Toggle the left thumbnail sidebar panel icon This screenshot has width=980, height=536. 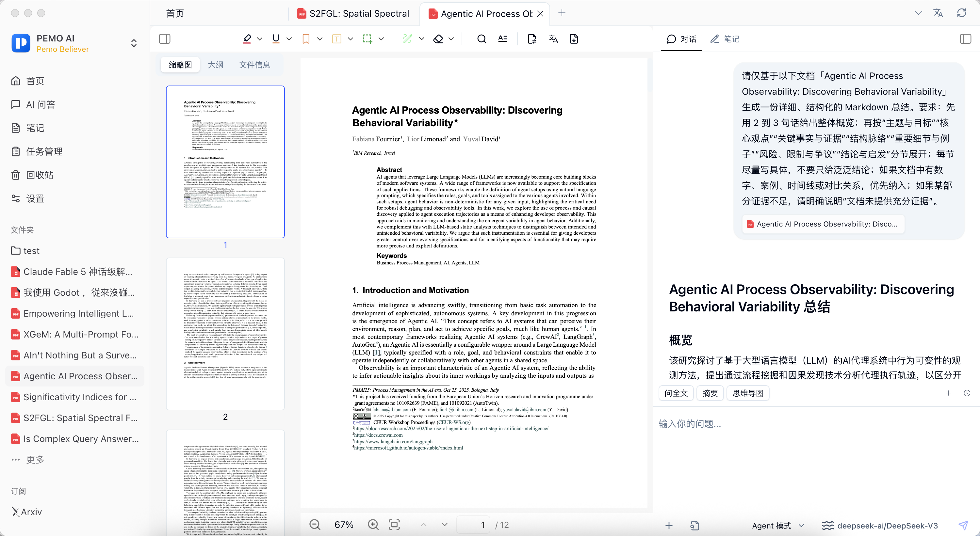164,39
